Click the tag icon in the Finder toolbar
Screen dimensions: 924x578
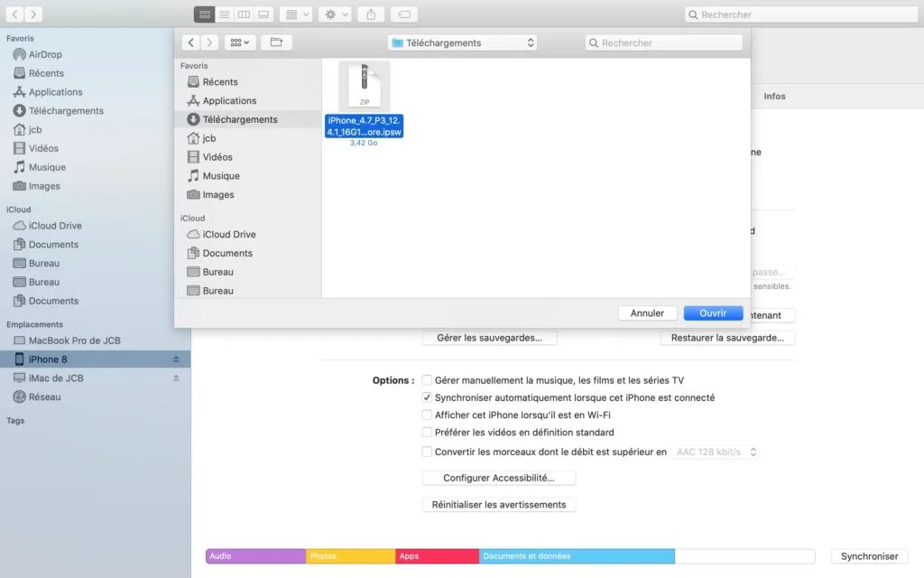pos(403,14)
